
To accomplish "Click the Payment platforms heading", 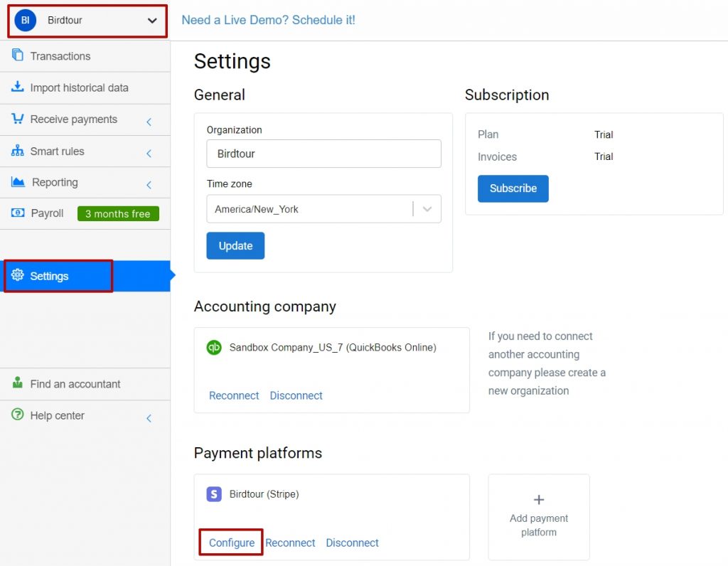I will pyautogui.click(x=257, y=453).
